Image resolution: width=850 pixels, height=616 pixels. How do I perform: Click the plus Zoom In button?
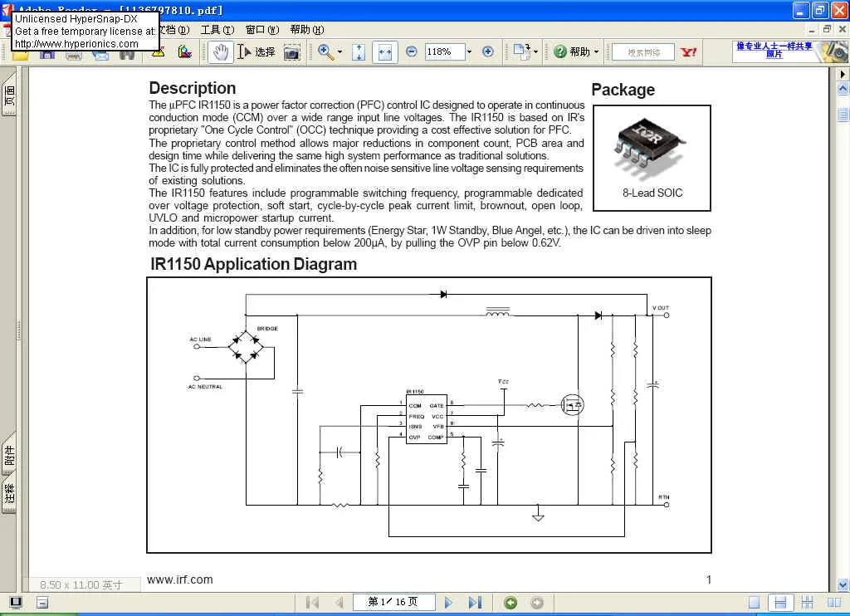coord(488,51)
